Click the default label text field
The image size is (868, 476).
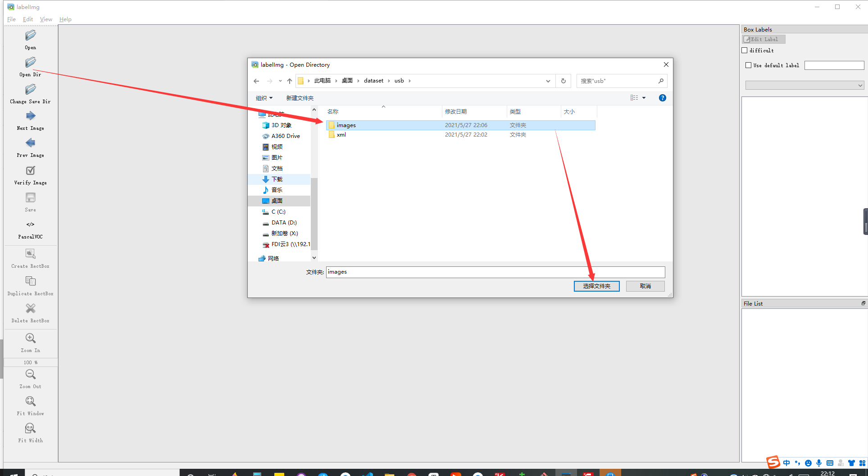834,65
